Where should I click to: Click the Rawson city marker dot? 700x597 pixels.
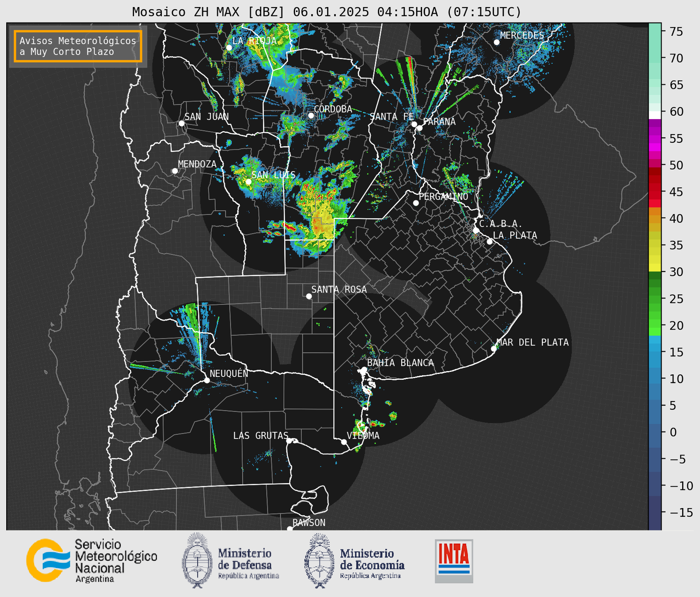290,529
